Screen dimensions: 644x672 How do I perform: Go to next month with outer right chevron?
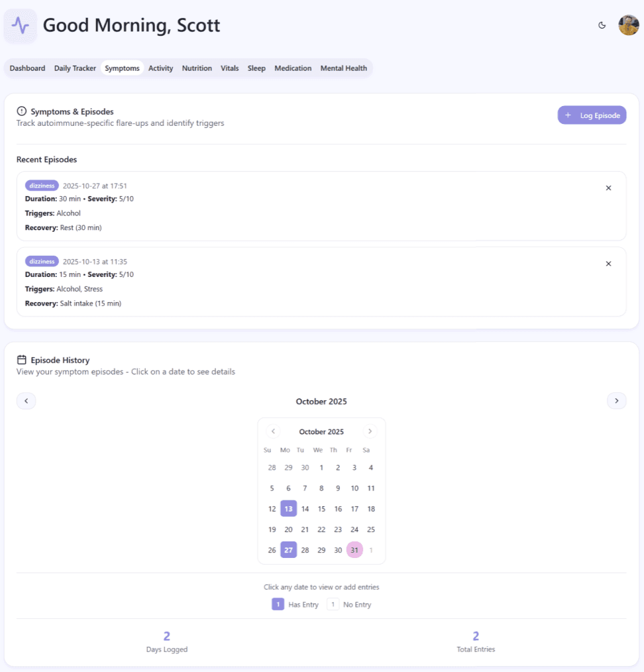pyautogui.click(x=617, y=401)
